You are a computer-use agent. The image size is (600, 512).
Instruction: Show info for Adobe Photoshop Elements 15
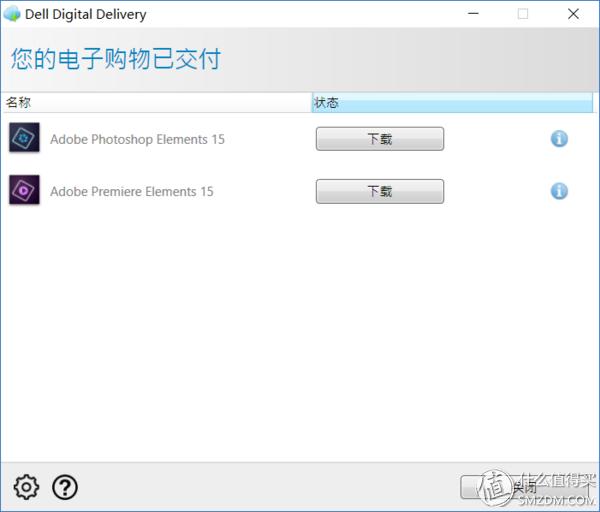click(559, 139)
